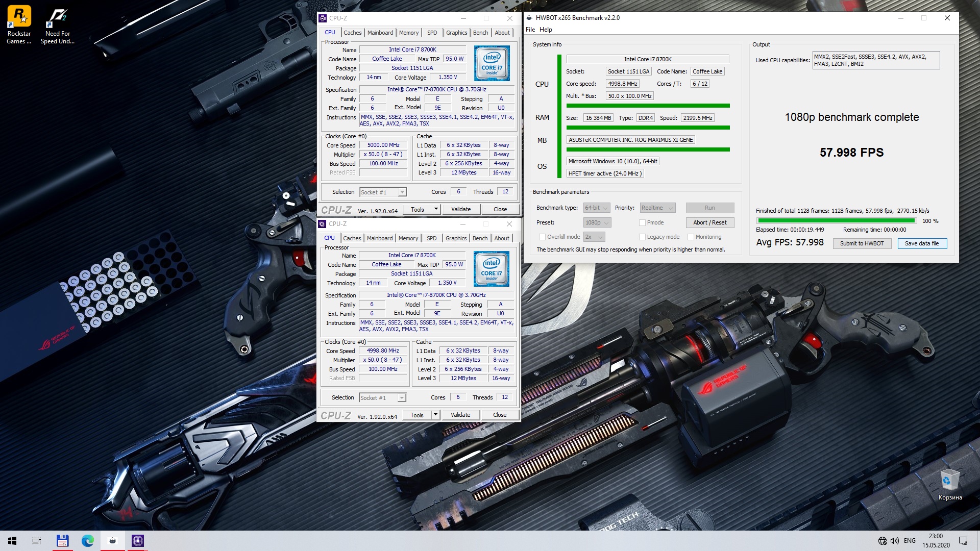Switch to Graphics tab in lower CPU-Z
This screenshot has height=551, width=980.
tap(456, 238)
